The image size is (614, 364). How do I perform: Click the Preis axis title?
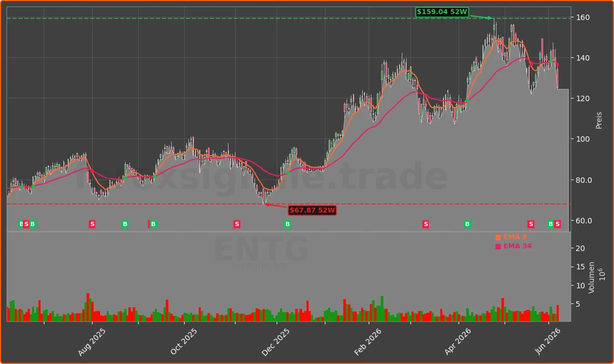[599, 121]
